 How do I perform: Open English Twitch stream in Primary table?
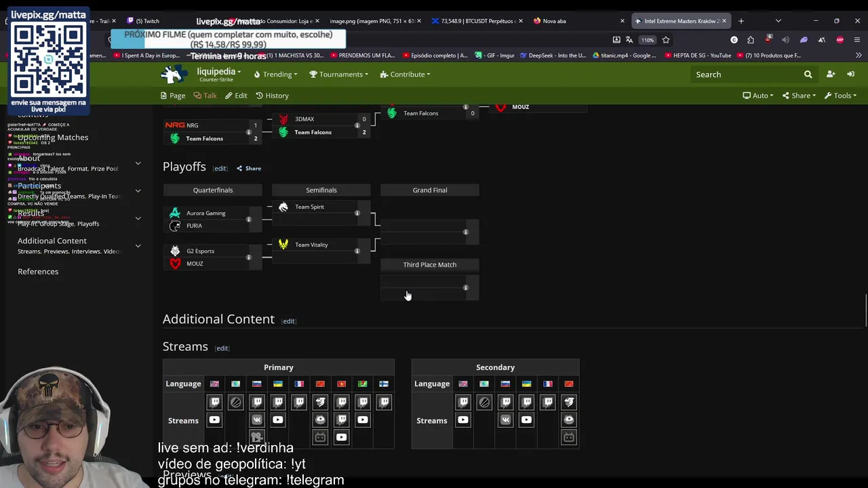coord(214,403)
